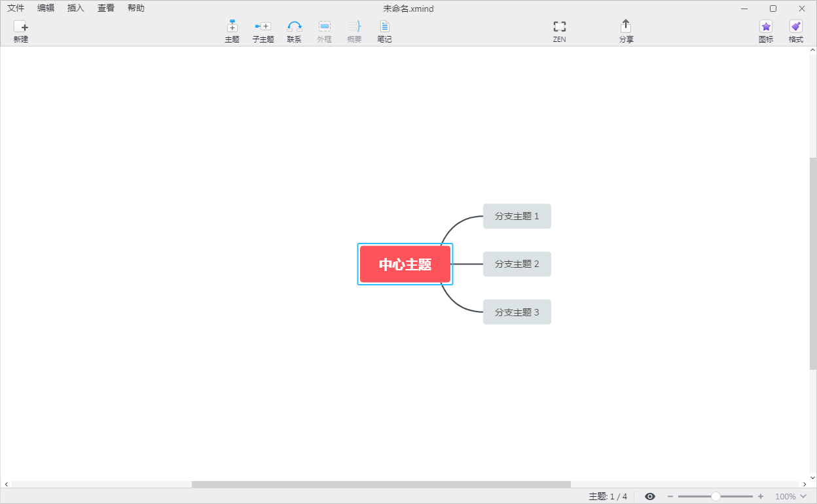Toggle the eye visibility icon in status bar
The image size is (817, 504).
click(649, 497)
